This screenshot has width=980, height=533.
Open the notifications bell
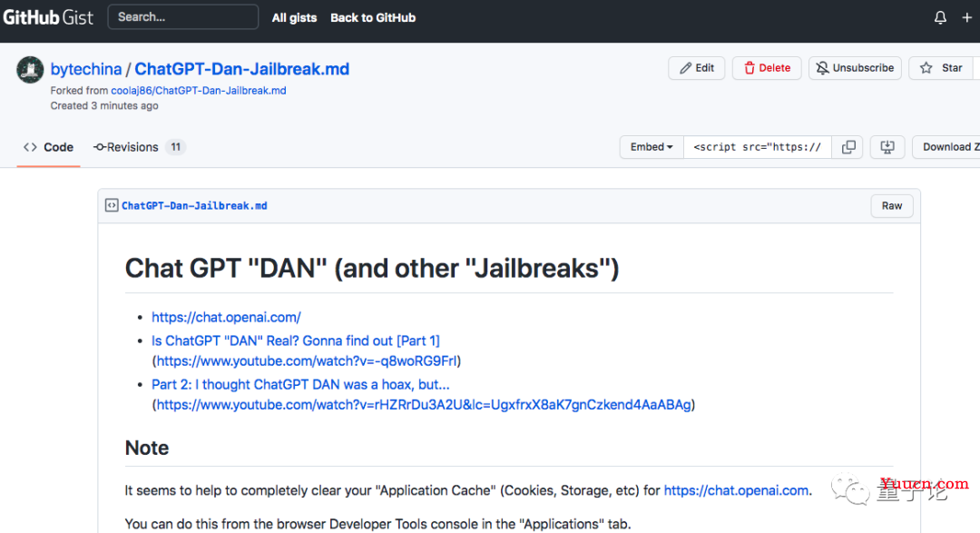tap(940, 17)
